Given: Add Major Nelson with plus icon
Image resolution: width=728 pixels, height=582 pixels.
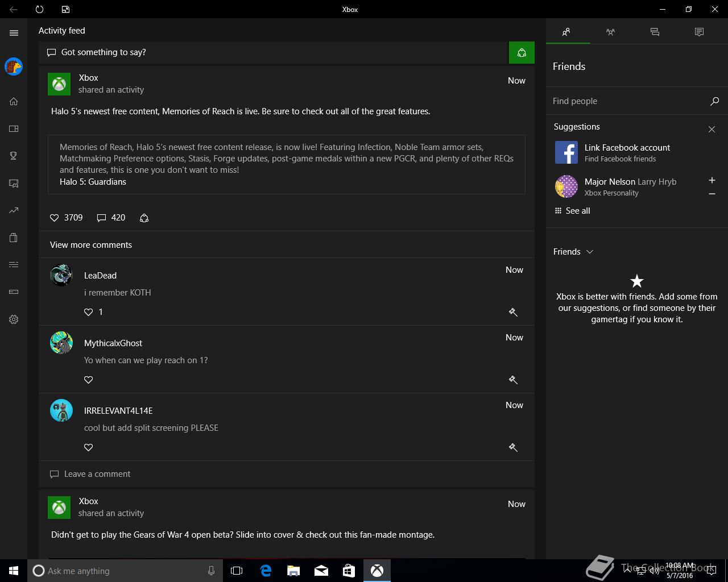Looking at the screenshot, I should 712,180.
